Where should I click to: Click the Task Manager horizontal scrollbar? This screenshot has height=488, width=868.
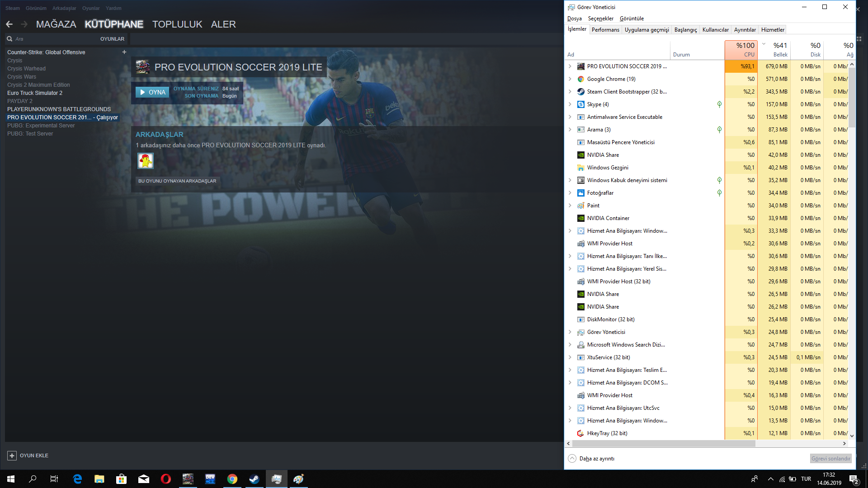pyautogui.click(x=664, y=444)
